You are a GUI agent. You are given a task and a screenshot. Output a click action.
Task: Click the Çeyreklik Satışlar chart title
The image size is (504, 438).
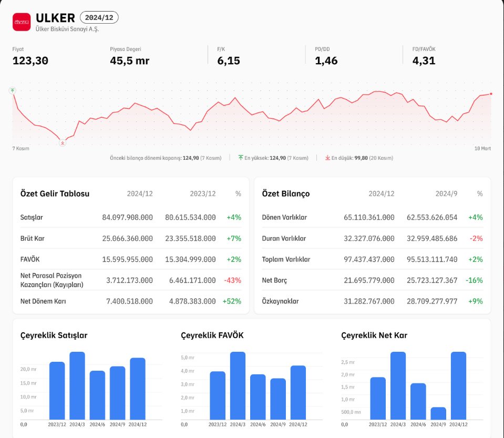pos(54,335)
